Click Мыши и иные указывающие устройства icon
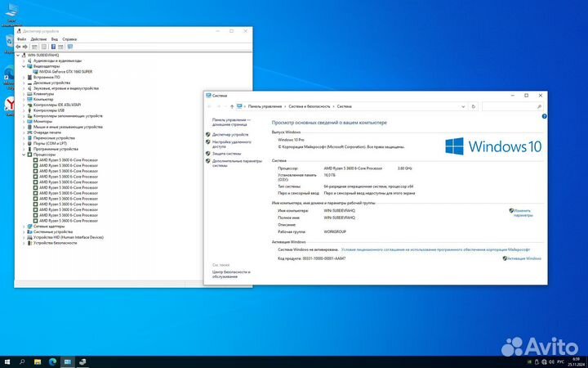Viewport: 588px width, 368px height. click(x=29, y=127)
